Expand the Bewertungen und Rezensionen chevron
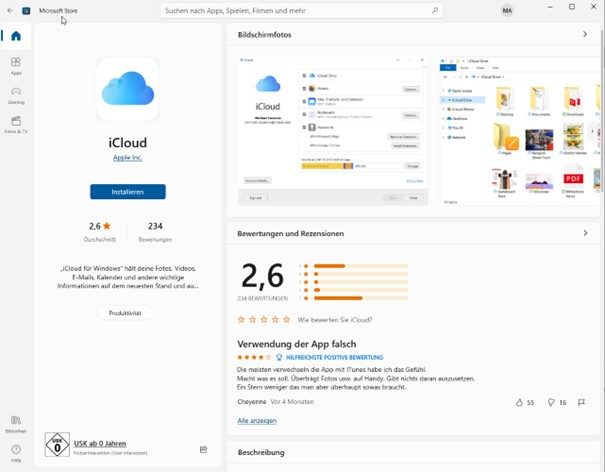The image size is (605, 472). click(x=585, y=233)
